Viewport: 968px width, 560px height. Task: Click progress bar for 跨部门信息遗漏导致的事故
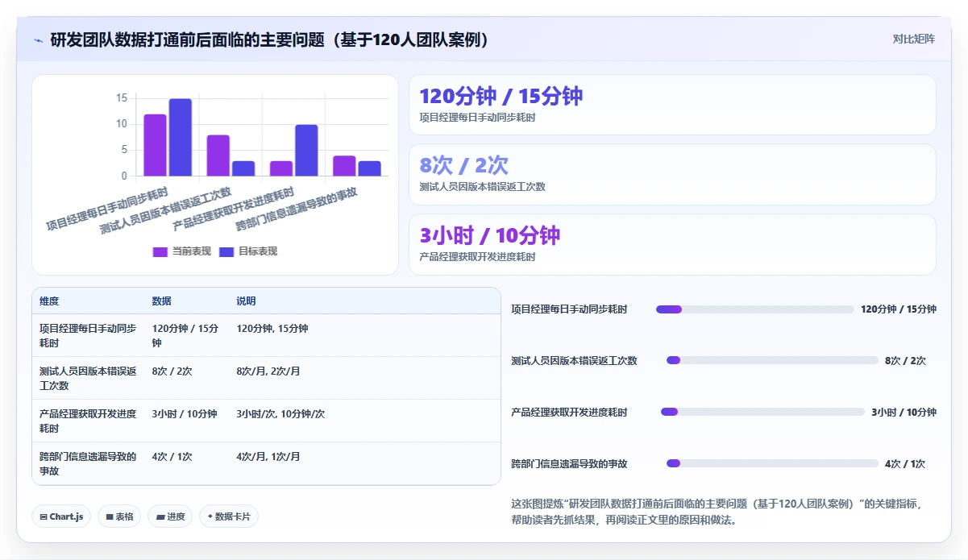(x=772, y=464)
